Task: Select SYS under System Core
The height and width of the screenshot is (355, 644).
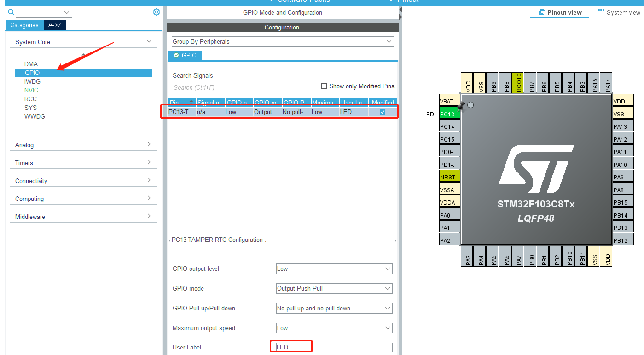Action: click(x=30, y=108)
